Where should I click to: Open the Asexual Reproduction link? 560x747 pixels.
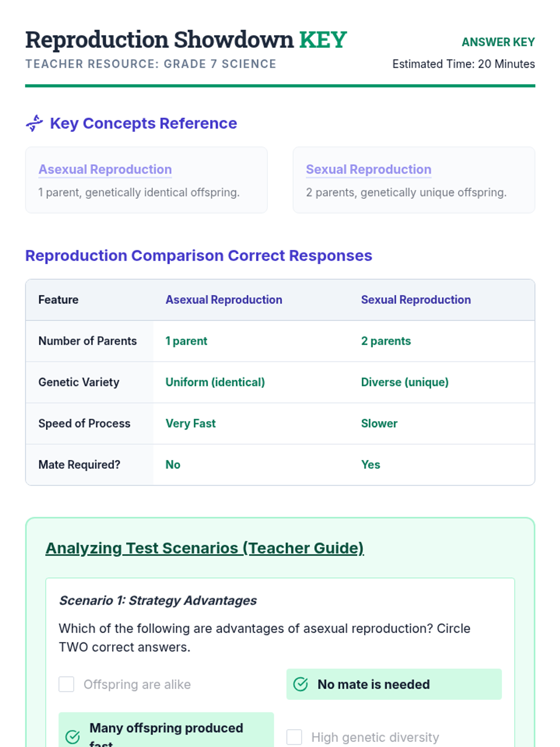tap(105, 169)
